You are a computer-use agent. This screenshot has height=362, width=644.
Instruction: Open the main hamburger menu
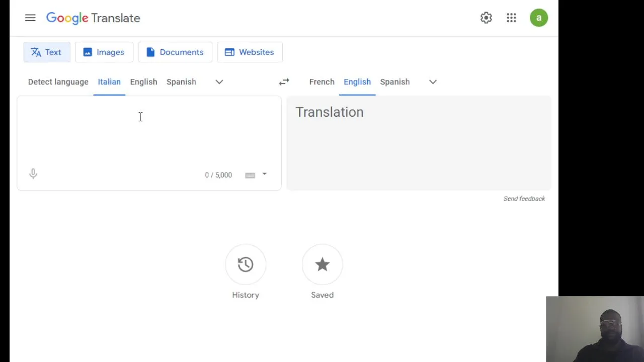pyautogui.click(x=30, y=18)
